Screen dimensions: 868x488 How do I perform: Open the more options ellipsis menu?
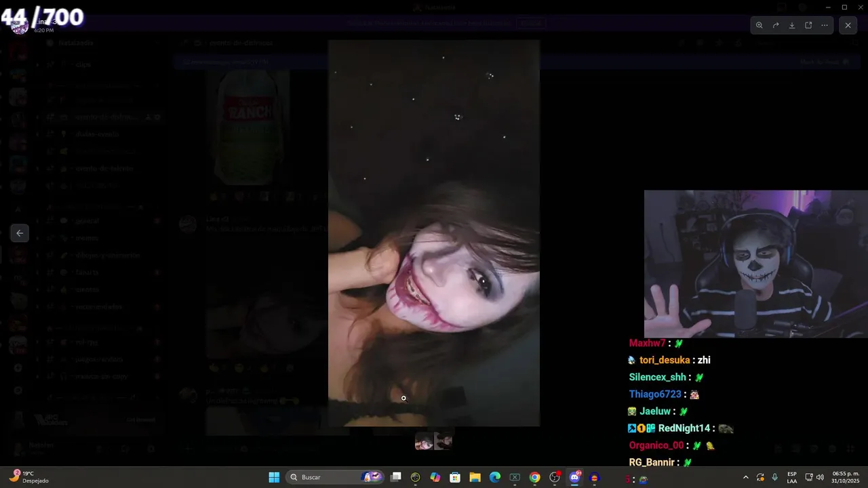click(825, 25)
